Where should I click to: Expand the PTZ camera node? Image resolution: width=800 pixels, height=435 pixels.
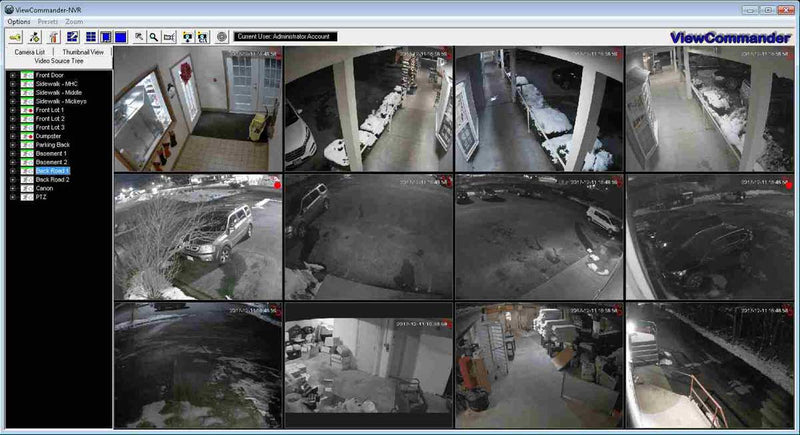[x=12, y=197]
